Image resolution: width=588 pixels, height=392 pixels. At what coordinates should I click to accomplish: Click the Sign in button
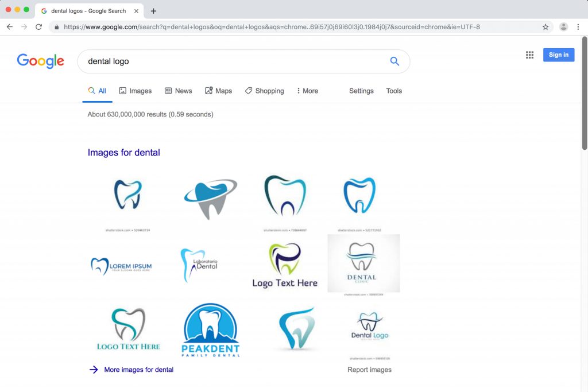pos(558,55)
